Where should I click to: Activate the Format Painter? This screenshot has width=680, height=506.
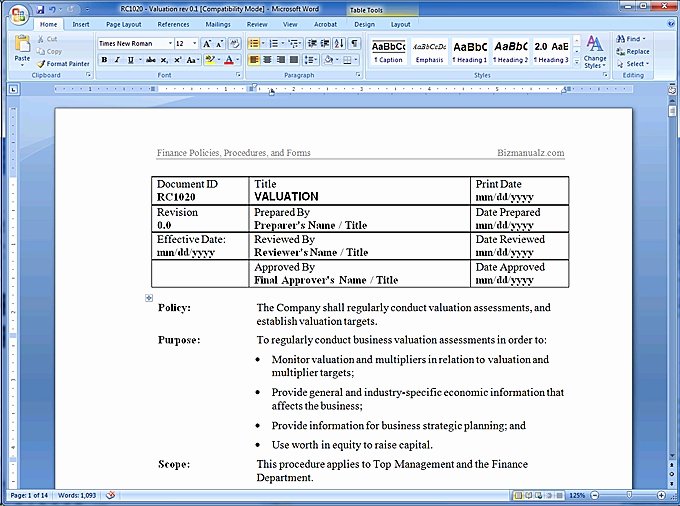coord(63,64)
